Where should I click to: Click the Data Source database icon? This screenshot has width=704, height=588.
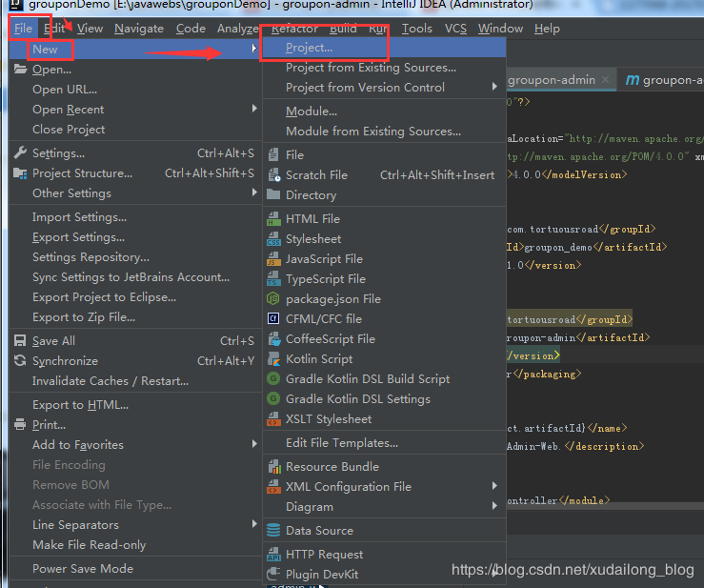point(273,530)
